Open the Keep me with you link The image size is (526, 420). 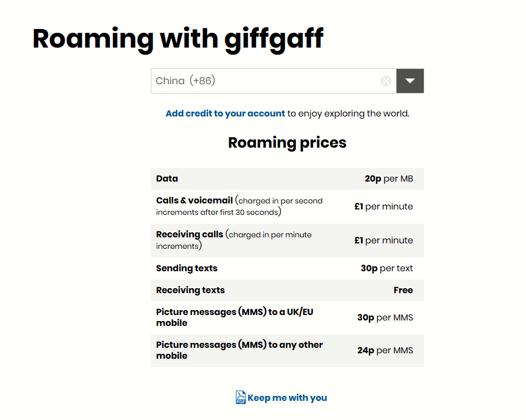pos(287,398)
